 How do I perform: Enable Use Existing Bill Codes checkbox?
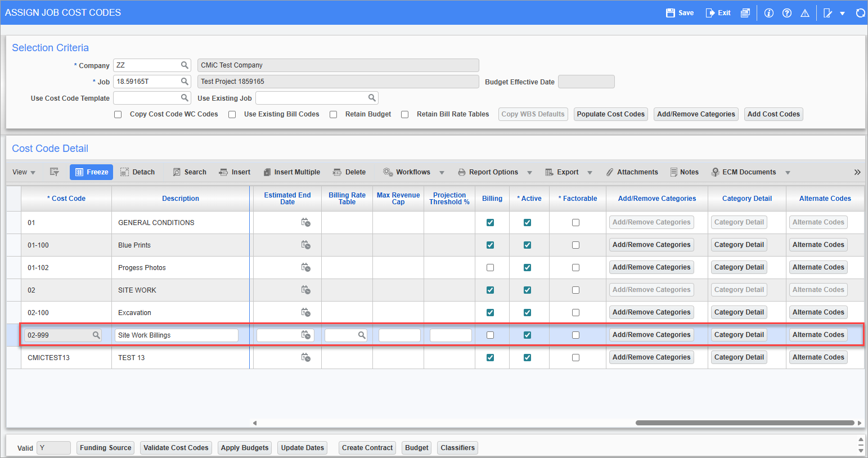click(232, 114)
